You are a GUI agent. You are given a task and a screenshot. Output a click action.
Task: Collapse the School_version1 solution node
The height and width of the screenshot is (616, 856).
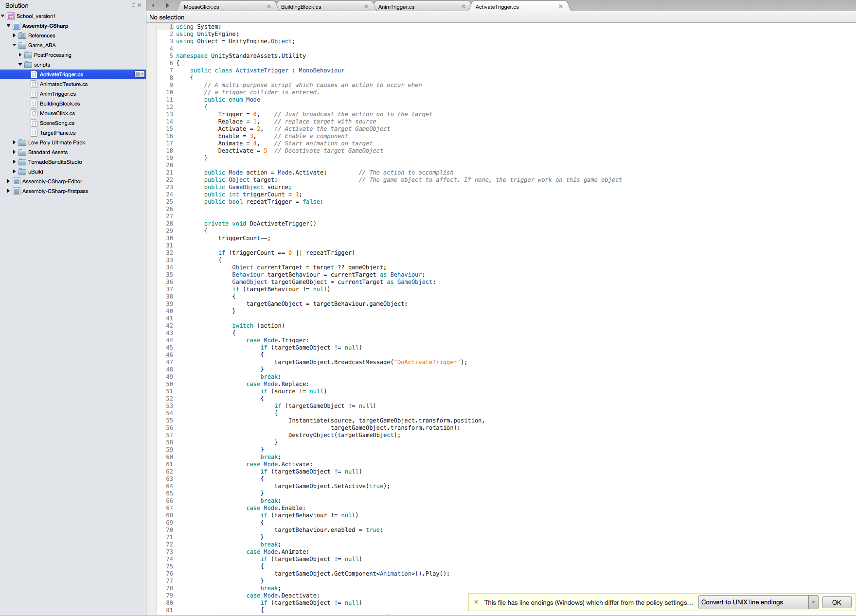point(3,16)
